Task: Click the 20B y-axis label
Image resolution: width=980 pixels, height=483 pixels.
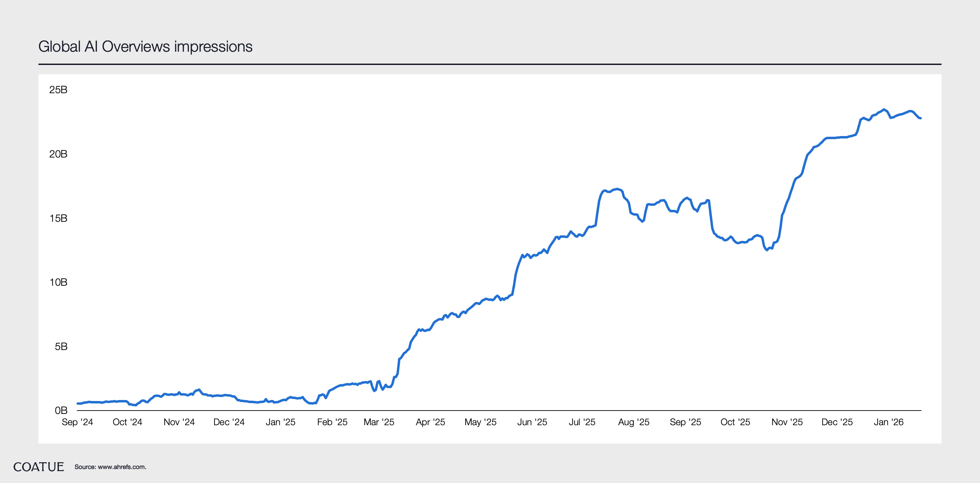Action: [x=58, y=154]
